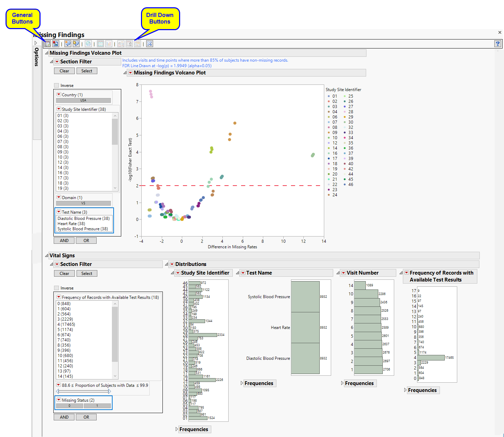Open help with the question mark icon

[498, 44]
